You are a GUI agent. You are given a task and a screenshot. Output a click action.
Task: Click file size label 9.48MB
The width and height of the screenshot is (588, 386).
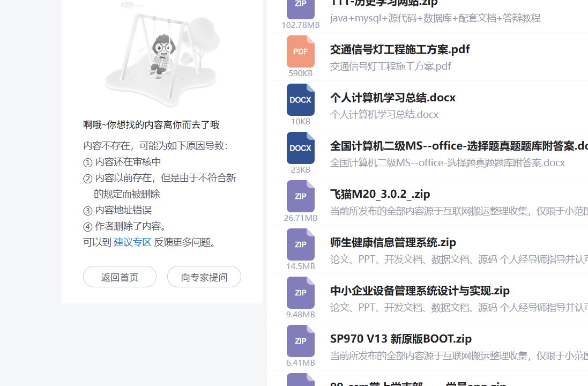tap(300, 314)
